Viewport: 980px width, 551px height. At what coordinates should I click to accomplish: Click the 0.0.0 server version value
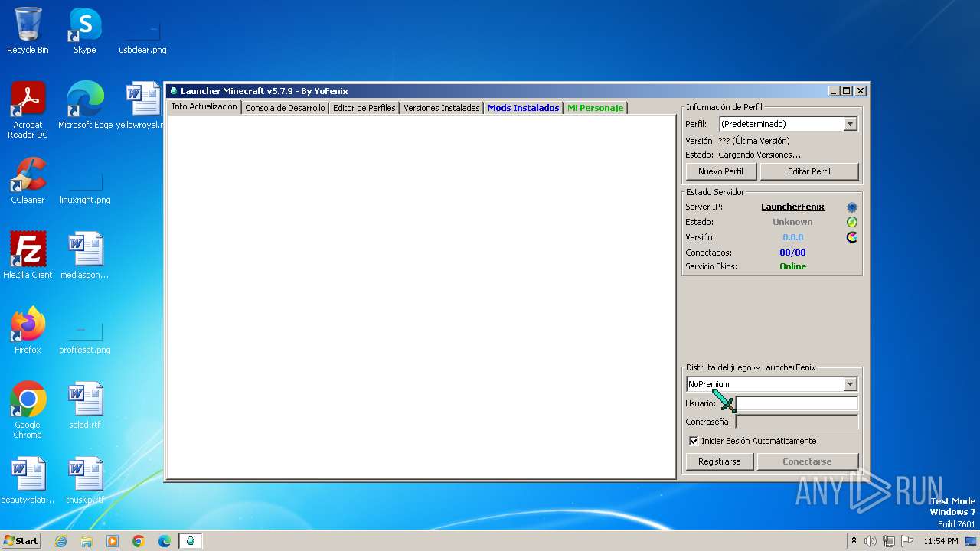(792, 237)
